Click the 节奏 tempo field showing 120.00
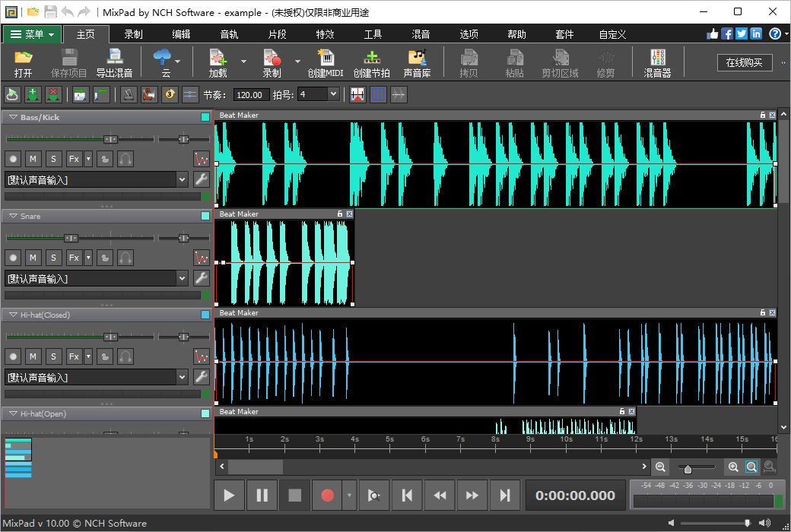This screenshot has width=791, height=532. click(251, 95)
